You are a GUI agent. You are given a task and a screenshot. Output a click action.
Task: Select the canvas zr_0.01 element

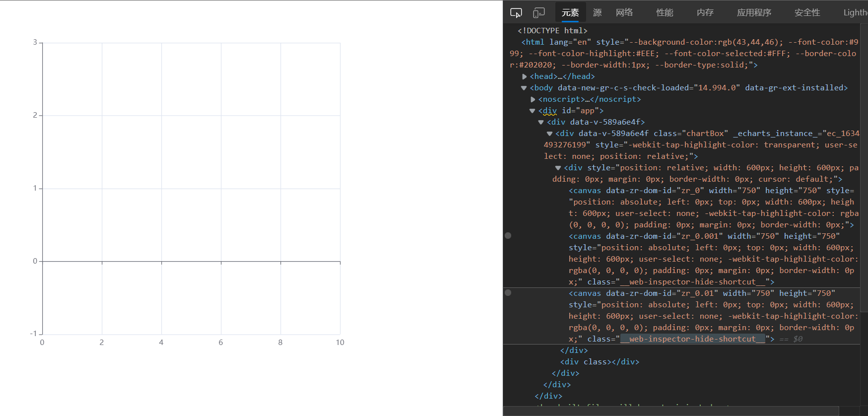[x=714, y=316]
